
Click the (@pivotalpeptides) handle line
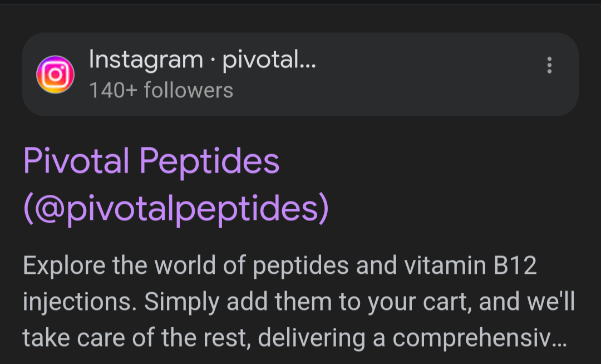[176, 209]
